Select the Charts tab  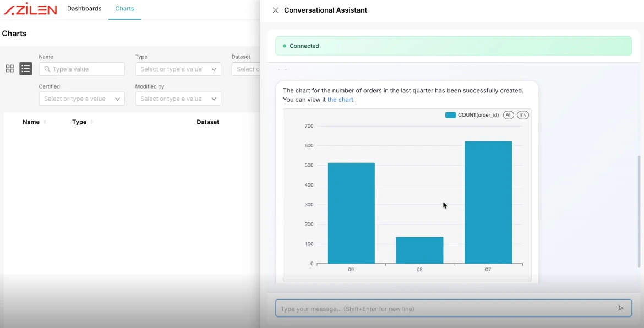pyautogui.click(x=124, y=8)
